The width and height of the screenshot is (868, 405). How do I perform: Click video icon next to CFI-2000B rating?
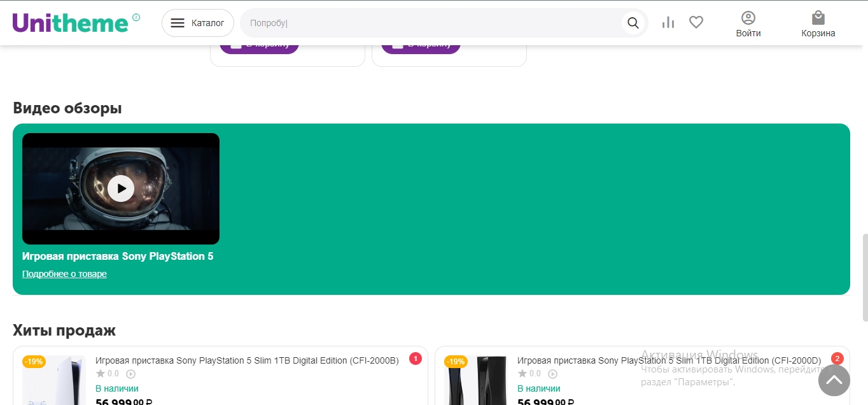point(131,374)
